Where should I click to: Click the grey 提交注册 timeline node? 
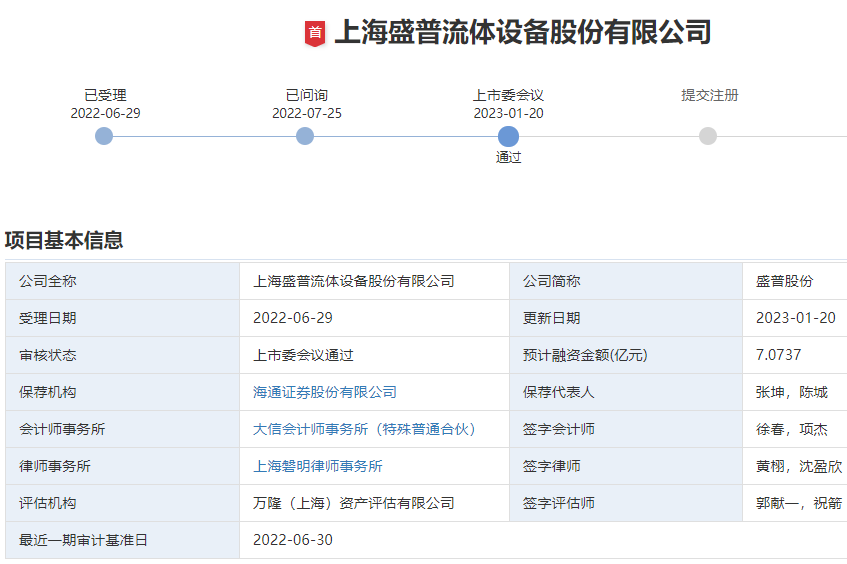[x=708, y=136]
